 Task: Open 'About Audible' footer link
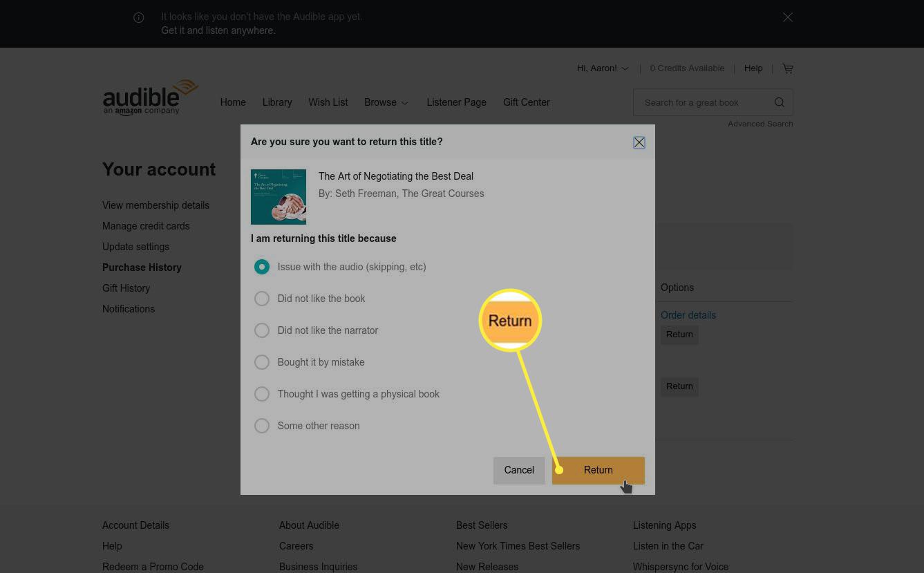pyautogui.click(x=309, y=525)
